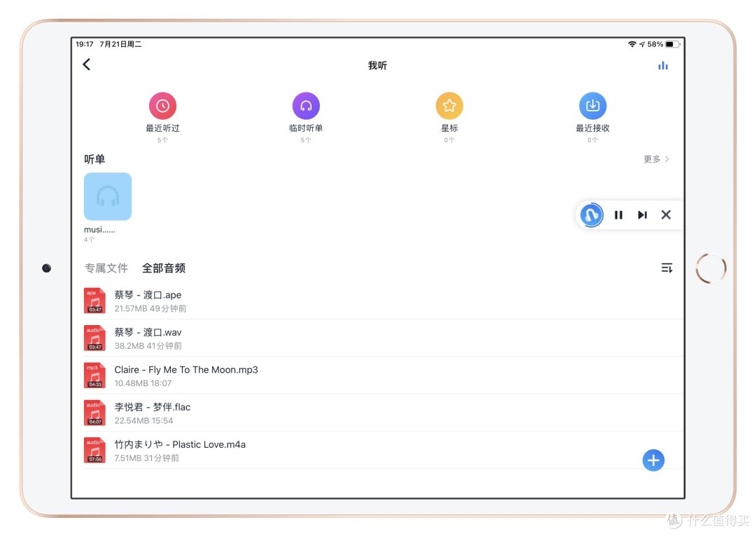
Task: Click the 38.2MB 41分钟前 file details
Action: (x=148, y=346)
